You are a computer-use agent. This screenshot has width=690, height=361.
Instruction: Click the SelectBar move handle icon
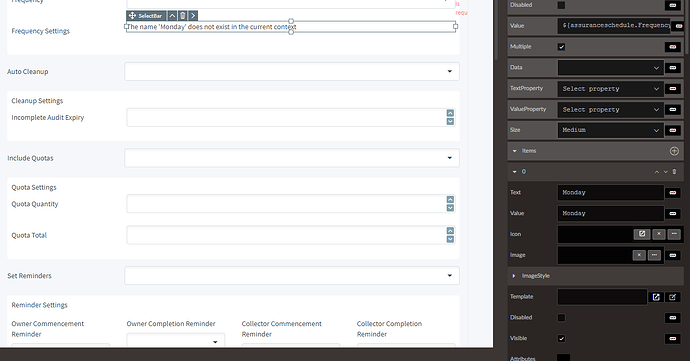[x=132, y=16]
